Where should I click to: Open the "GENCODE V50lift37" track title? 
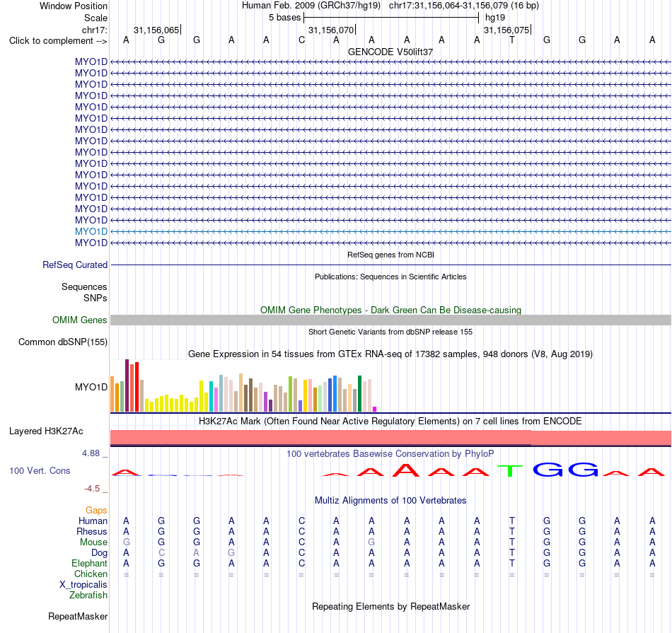click(x=390, y=52)
